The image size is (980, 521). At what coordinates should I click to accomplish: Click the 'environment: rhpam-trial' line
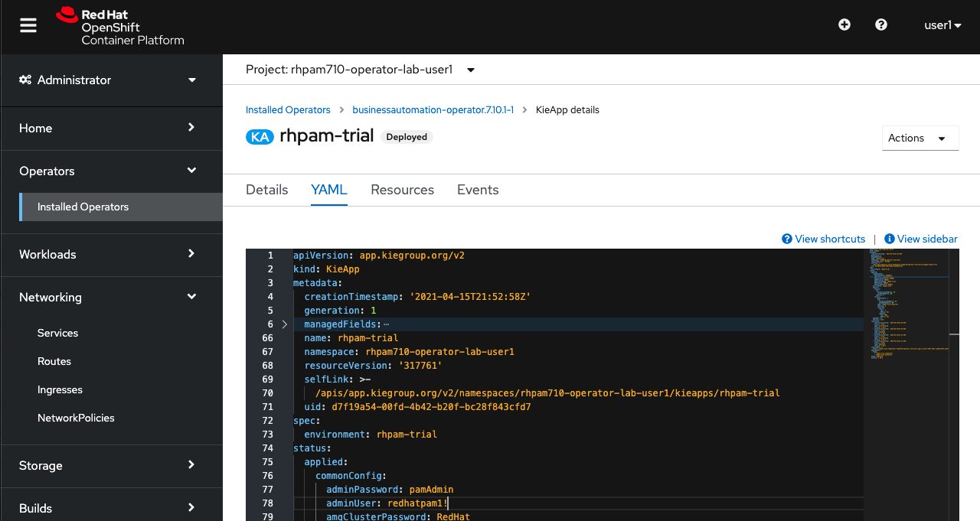point(371,435)
